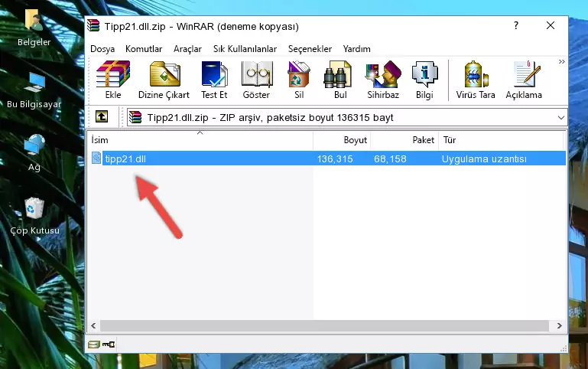Open the Komutlar menu

[144, 49]
